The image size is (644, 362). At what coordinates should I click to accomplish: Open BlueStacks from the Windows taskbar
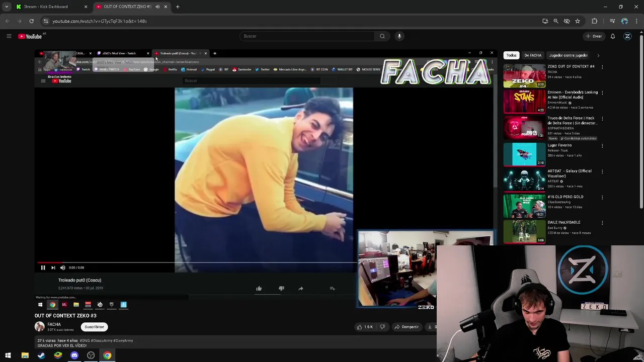(58, 355)
